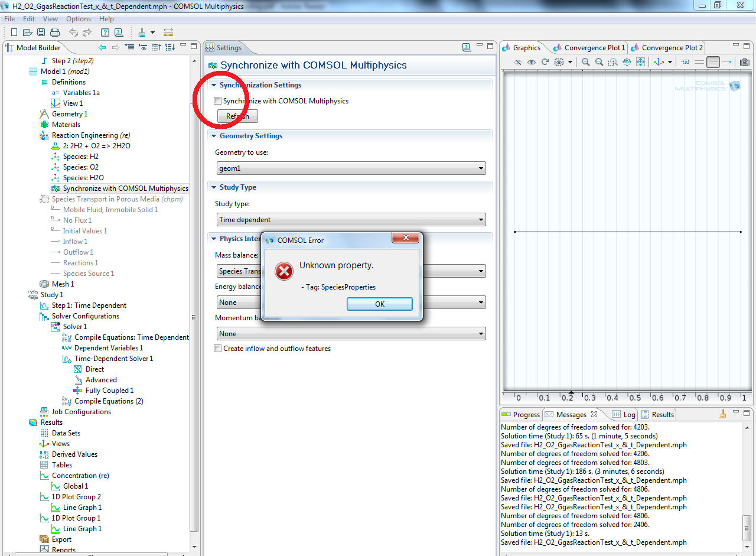The height and width of the screenshot is (556, 756).
Task: Toggle the select-domains mode button in Graphics
Action: coord(713,62)
